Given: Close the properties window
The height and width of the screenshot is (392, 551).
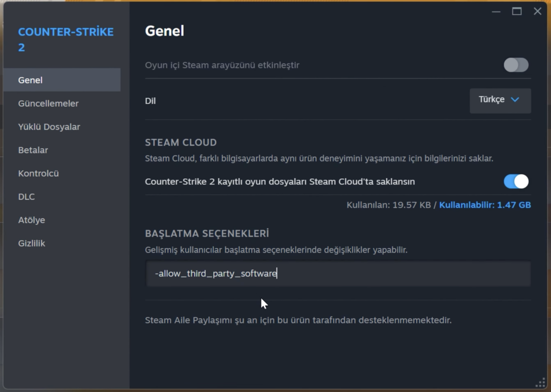Looking at the screenshot, I should click(x=537, y=11).
